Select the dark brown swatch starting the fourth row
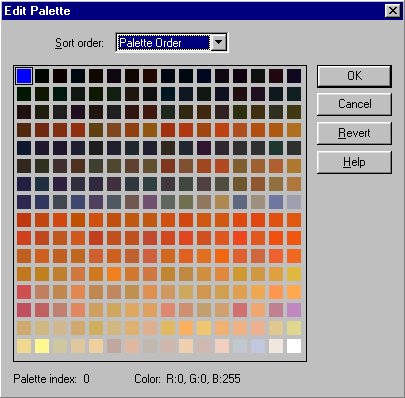 [x=24, y=130]
